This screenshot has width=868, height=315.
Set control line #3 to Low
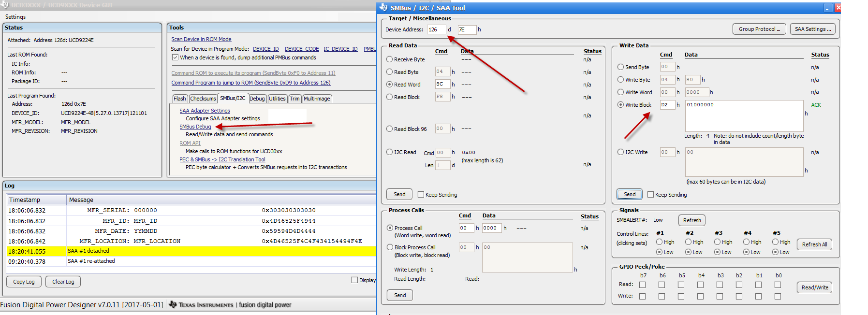[x=717, y=252]
